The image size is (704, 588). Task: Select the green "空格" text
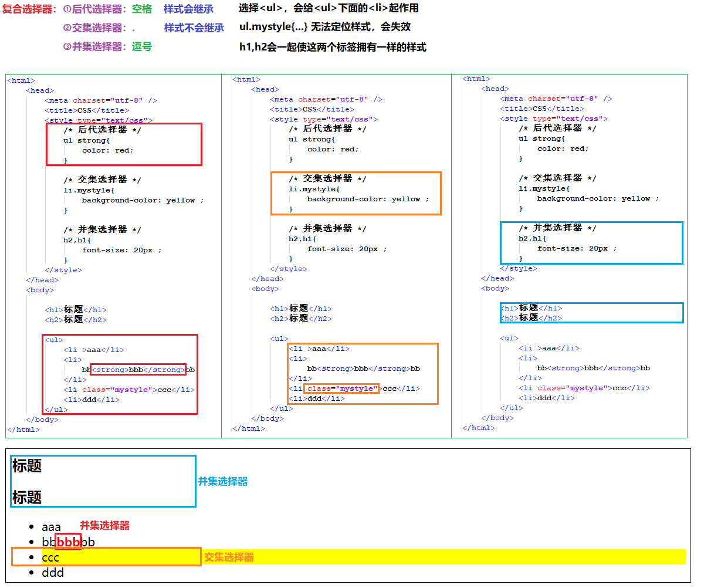[x=141, y=9]
